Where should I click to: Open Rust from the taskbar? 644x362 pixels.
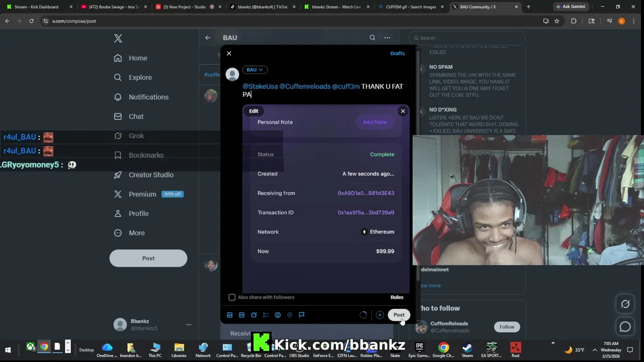click(x=515, y=349)
